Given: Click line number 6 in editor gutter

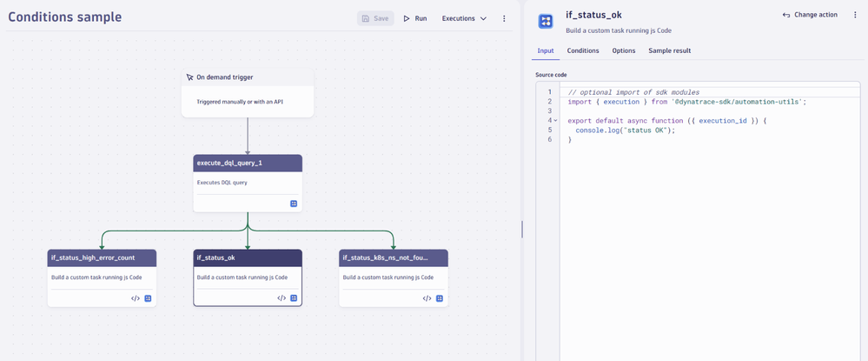Looking at the screenshot, I should pos(550,140).
